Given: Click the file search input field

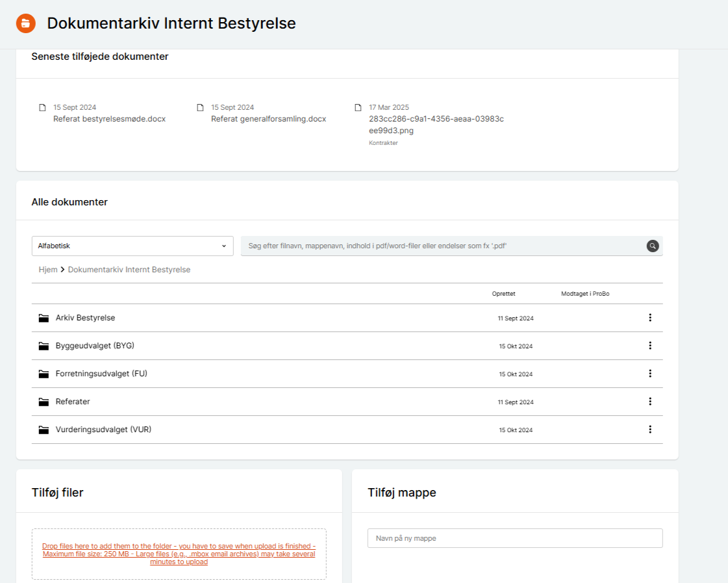Looking at the screenshot, I should pos(442,246).
